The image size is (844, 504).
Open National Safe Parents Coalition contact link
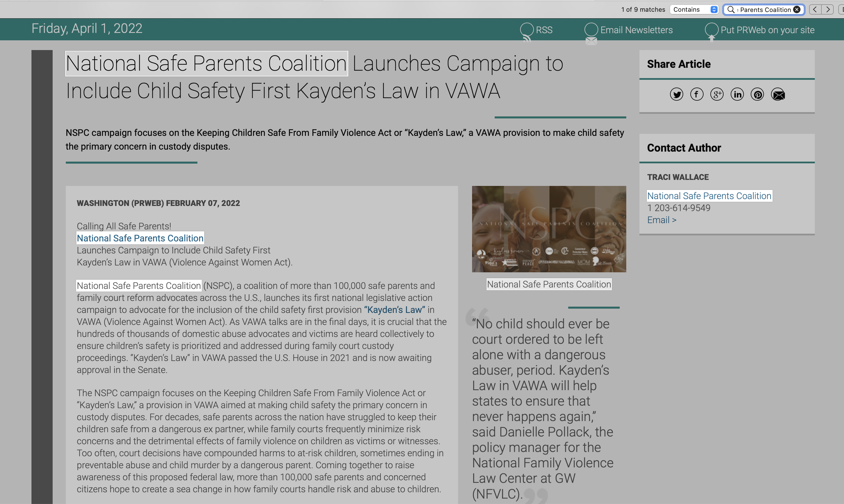tap(709, 196)
